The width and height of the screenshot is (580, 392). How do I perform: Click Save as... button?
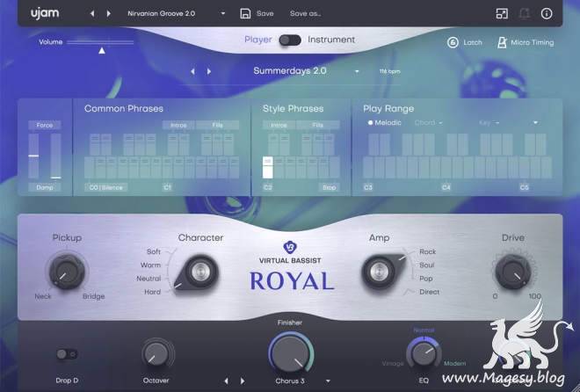click(305, 14)
